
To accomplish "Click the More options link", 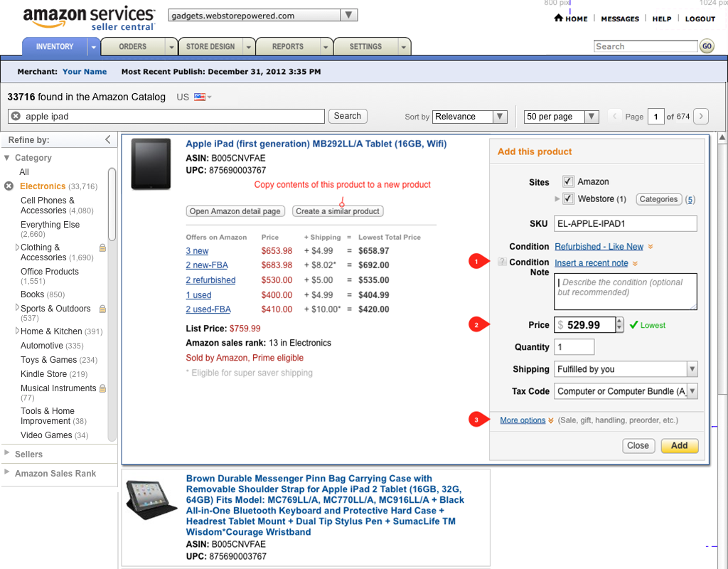I will coord(522,420).
